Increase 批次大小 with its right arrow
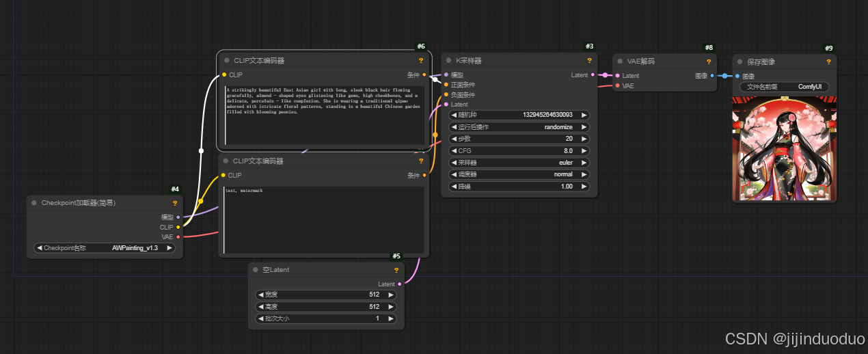Image resolution: width=868 pixels, height=354 pixels. pos(391,318)
